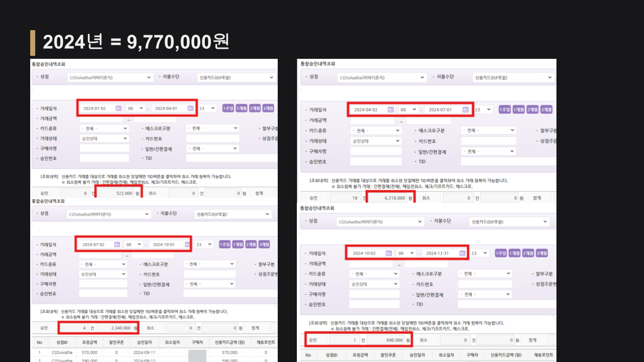Viewport: 644px width, 362px height.
Task: Click 1개월 button in the 2024-04-02 panel
Action: (519, 110)
